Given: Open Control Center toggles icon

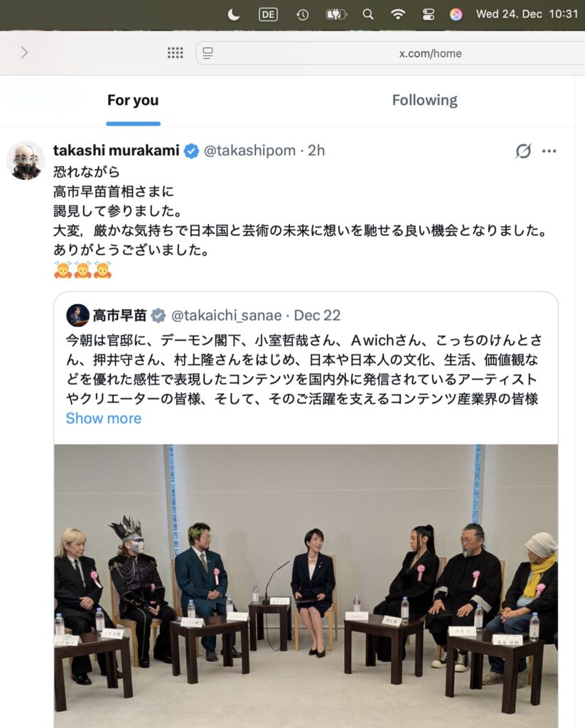Looking at the screenshot, I should click(429, 15).
